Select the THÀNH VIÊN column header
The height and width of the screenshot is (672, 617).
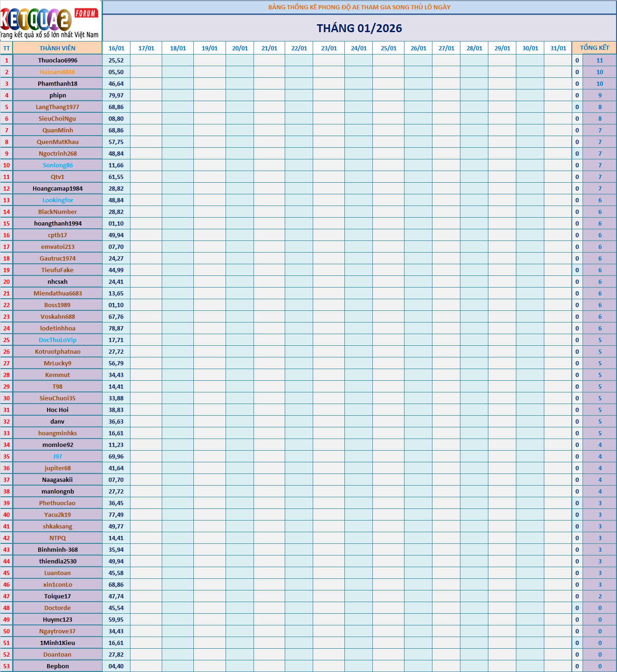57,48
